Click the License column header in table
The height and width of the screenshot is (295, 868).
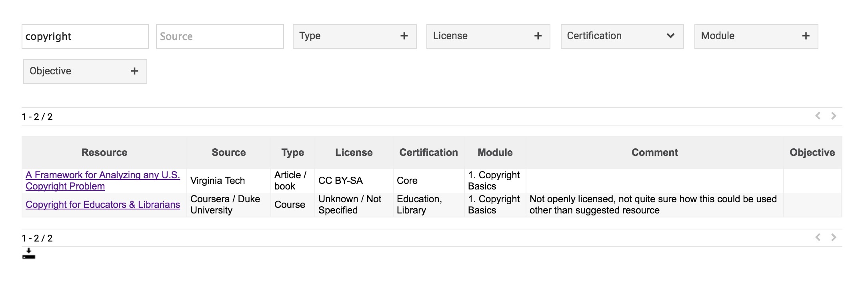354,152
